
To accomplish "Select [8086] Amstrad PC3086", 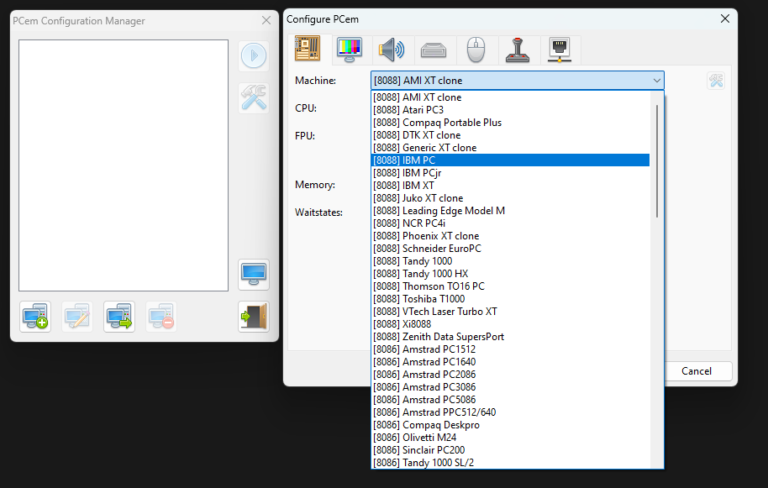I will [510, 387].
